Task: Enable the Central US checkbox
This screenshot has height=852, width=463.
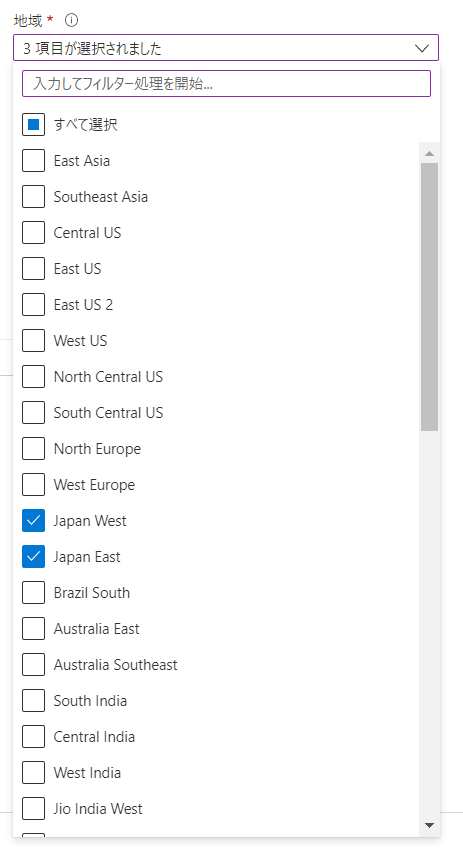Action: click(x=34, y=233)
